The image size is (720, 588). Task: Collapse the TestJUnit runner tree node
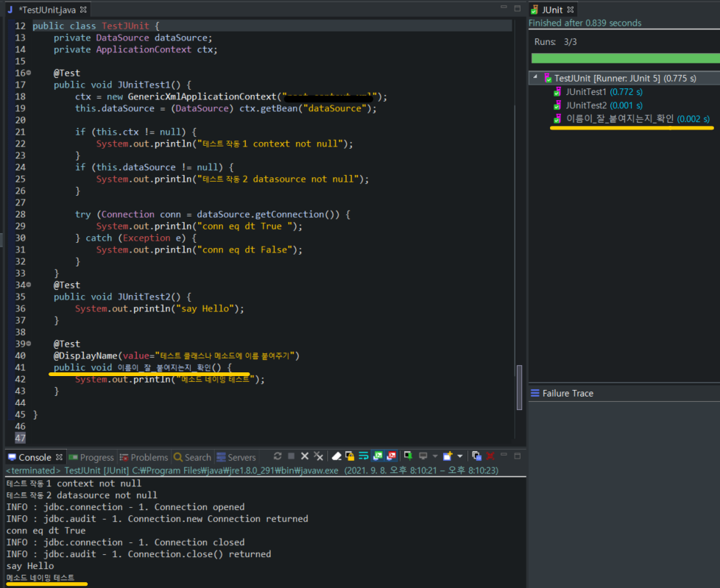click(x=535, y=78)
